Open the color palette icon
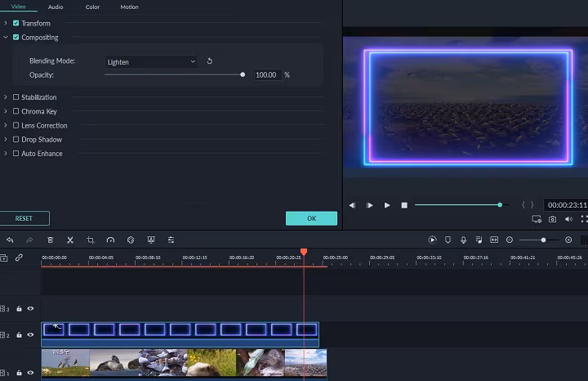 (131, 240)
